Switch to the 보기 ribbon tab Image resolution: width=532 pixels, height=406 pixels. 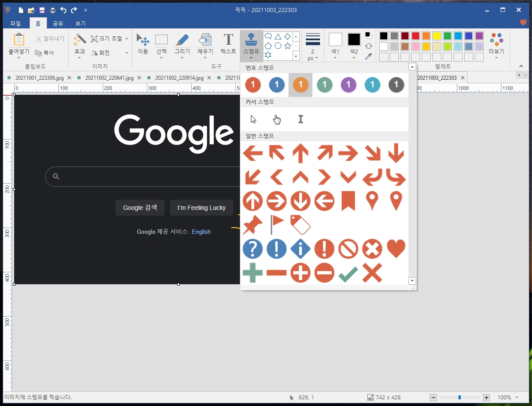pos(80,23)
